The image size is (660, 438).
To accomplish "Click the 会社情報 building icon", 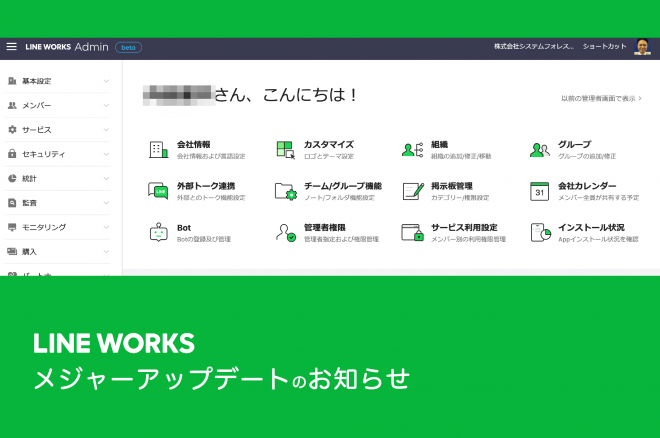I will 159,149.
